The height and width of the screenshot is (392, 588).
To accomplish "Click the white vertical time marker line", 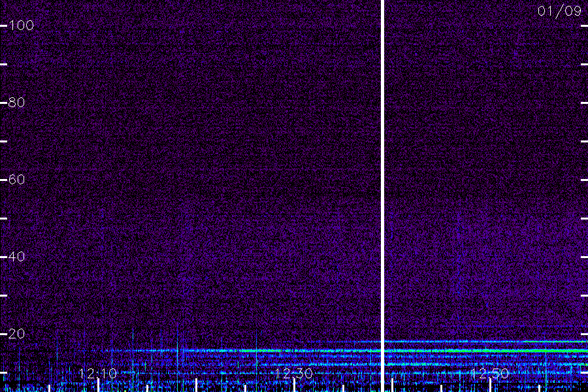I will coord(383,196).
